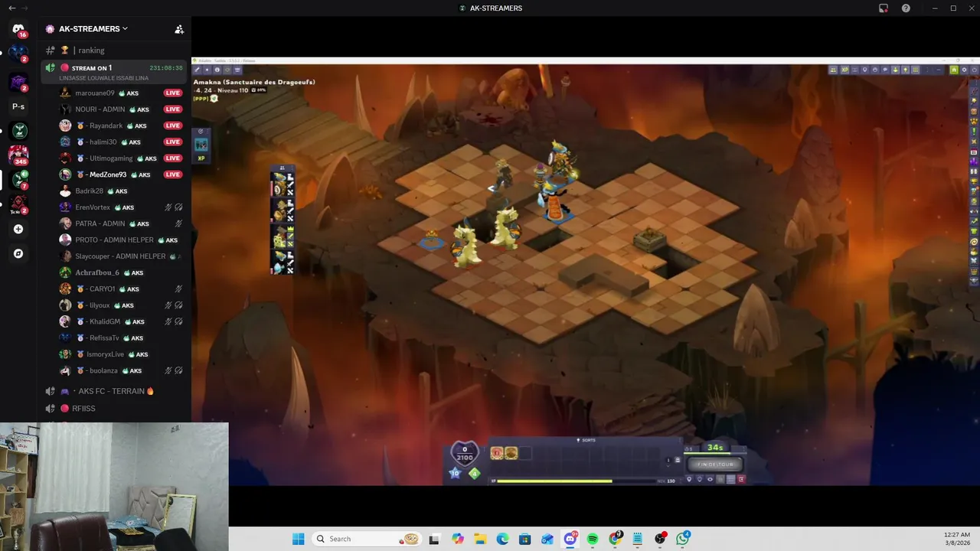
Task: Select user Achrafbou_6 in voice list
Action: point(122,272)
